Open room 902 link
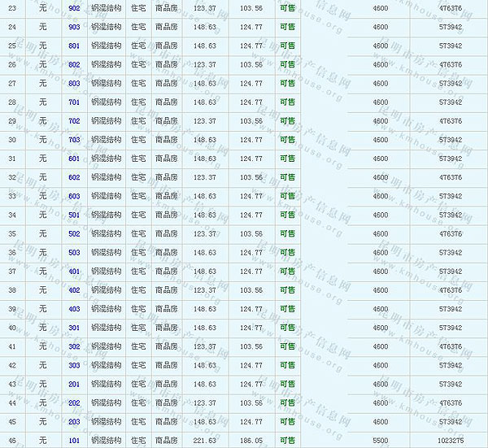The width and height of the screenshot is (488, 448). (74, 8)
